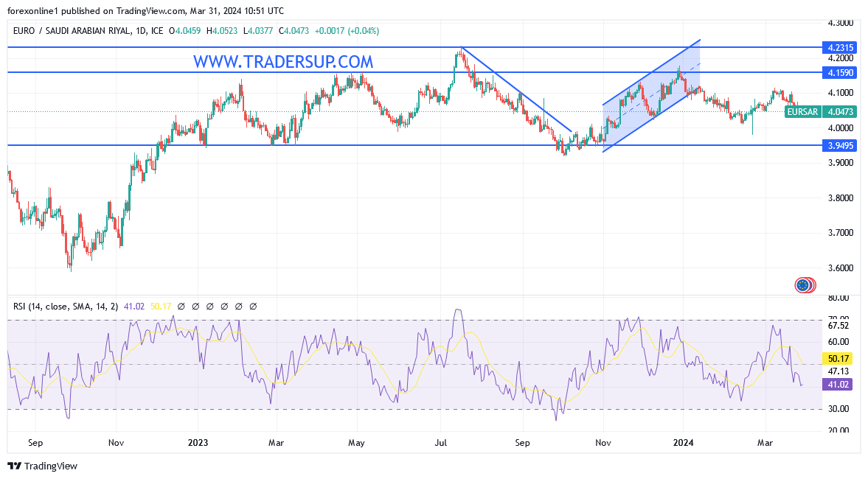The image size is (868, 479).
Task: Click the 2023 label on the time axis
Action: [x=198, y=443]
